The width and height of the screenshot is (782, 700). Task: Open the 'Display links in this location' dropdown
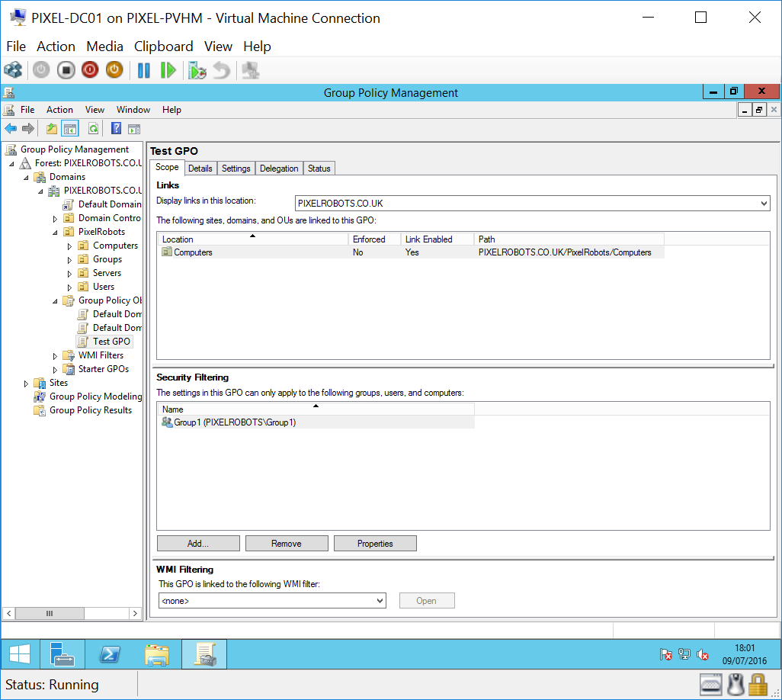tap(764, 204)
